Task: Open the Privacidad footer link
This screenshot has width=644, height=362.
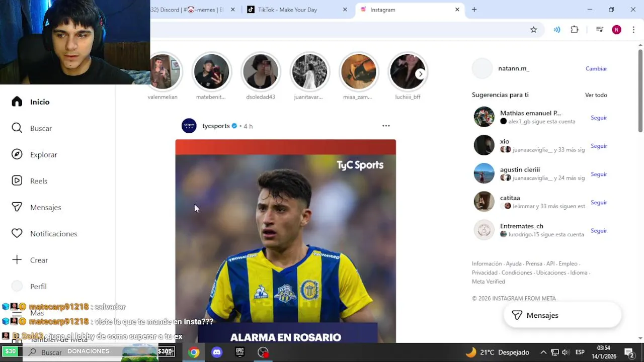Action: coord(485,273)
